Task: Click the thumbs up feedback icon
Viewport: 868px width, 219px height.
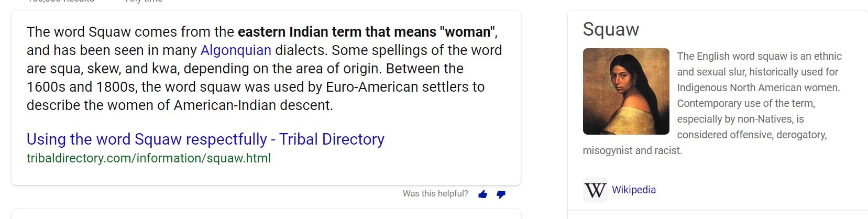Action: coord(482,194)
